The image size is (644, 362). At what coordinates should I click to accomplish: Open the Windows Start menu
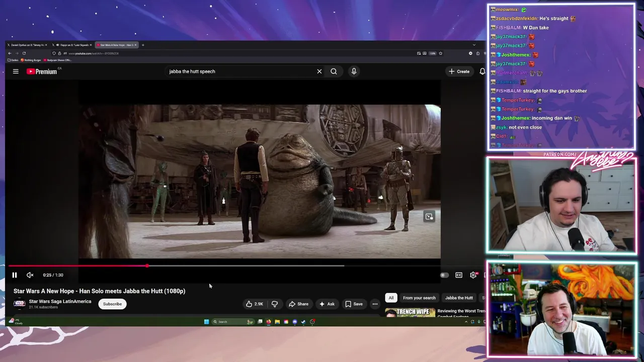click(x=206, y=322)
